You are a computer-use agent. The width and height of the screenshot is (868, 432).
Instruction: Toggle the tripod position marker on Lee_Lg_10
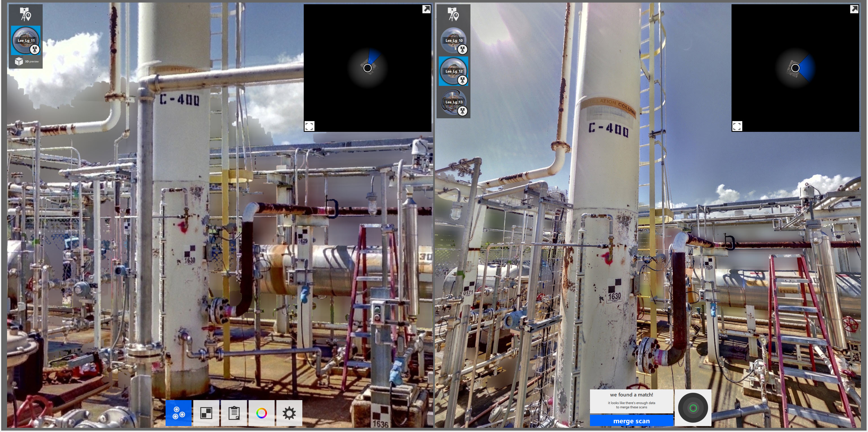tap(462, 49)
